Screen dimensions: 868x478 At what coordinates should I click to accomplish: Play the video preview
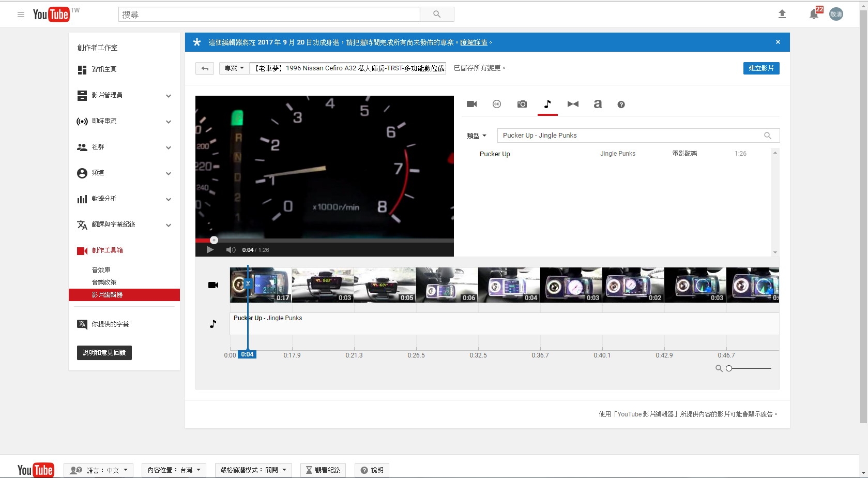pos(210,250)
